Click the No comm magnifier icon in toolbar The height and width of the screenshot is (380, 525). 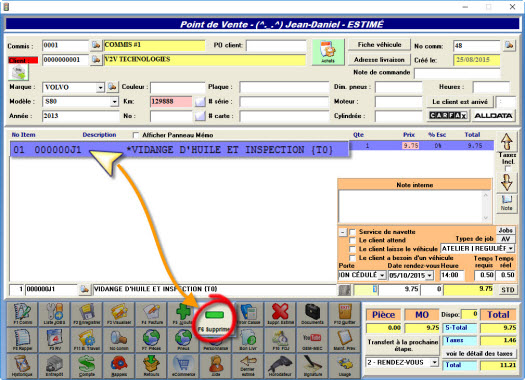click(x=119, y=340)
